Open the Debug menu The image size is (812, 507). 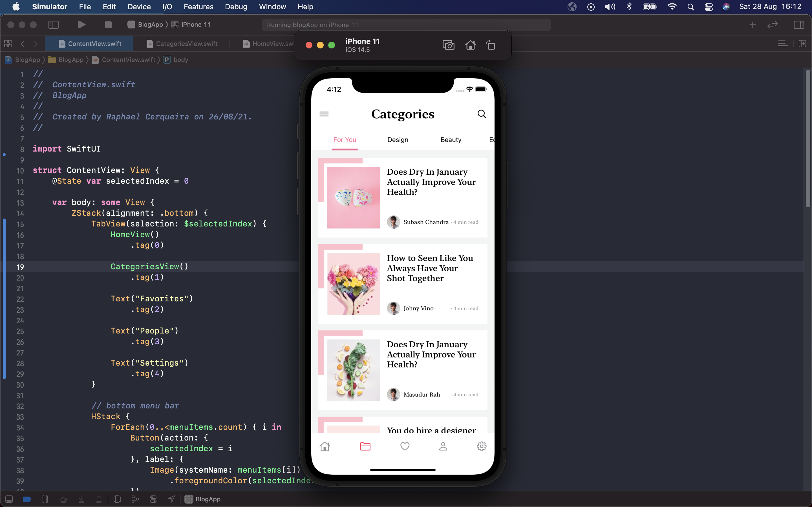pyautogui.click(x=236, y=7)
